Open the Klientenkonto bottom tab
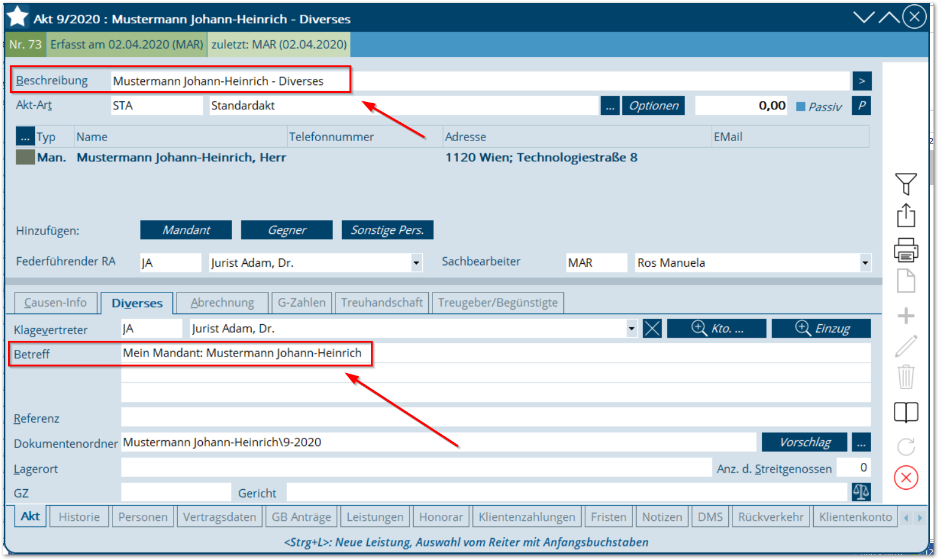 pyautogui.click(x=855, y=517)
